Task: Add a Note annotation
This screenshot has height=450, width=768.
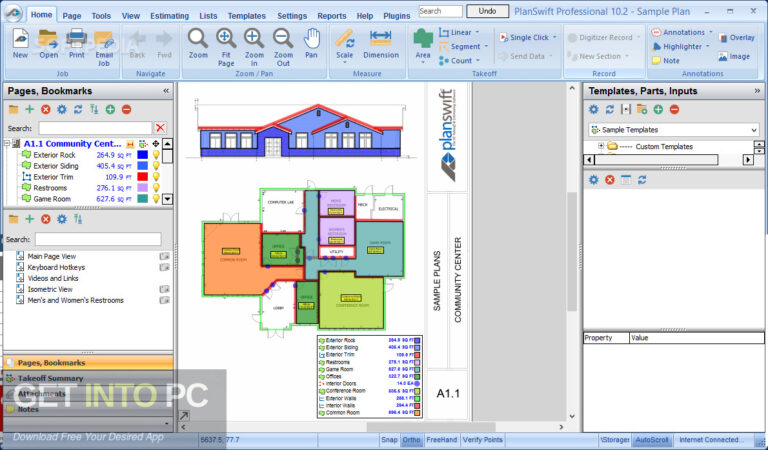Action: 665,61
